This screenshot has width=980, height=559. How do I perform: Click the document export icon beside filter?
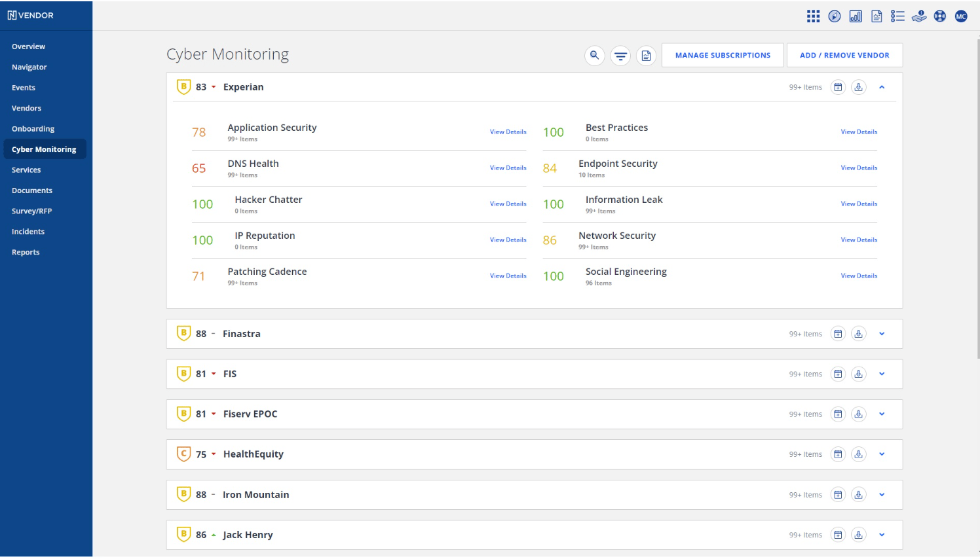(x=646, y=56)
